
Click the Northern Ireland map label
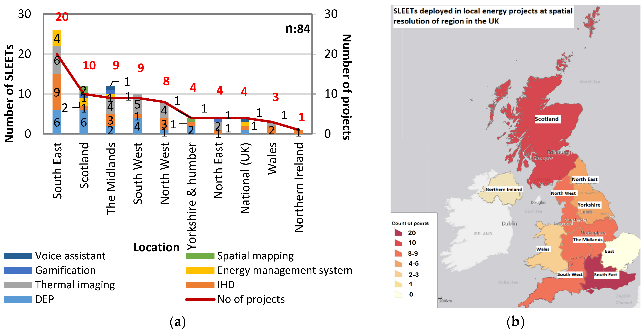tap(504, 189)
